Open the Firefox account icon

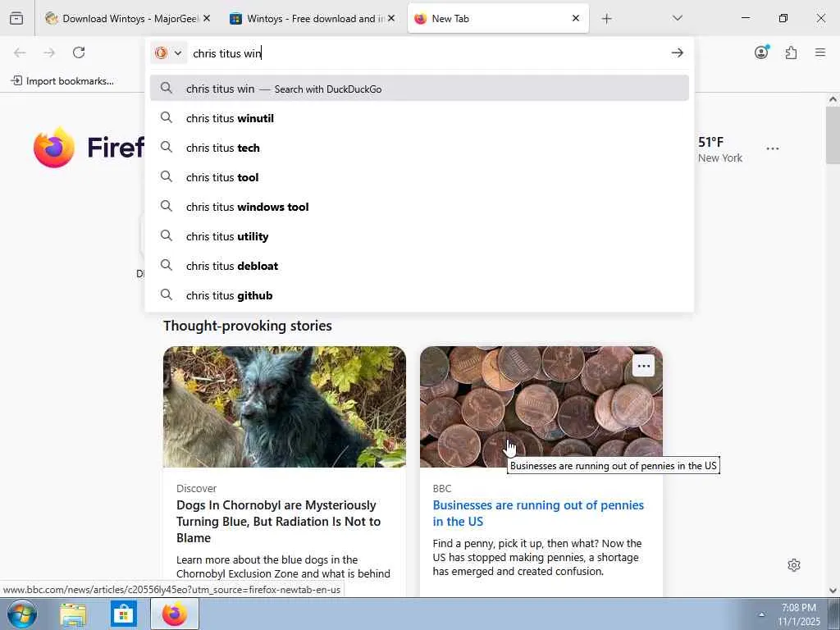[761, 52]
